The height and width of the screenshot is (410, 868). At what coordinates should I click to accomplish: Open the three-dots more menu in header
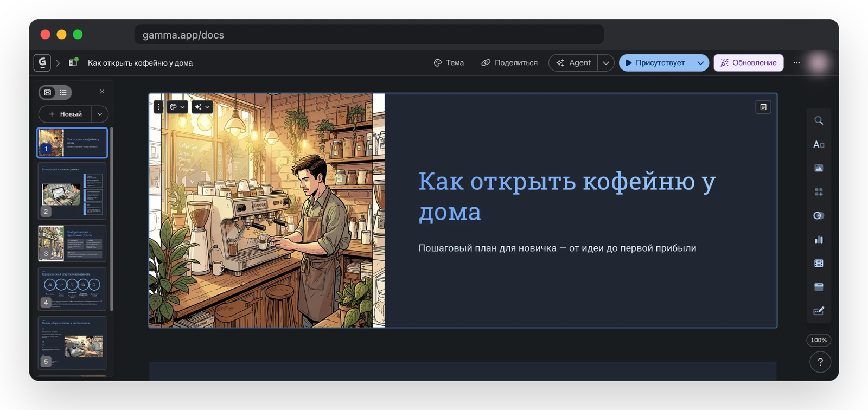(x=796, y=63)
